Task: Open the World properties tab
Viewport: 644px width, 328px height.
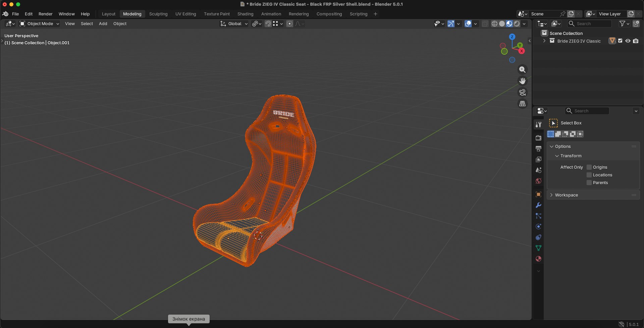Action: point(538,181)
